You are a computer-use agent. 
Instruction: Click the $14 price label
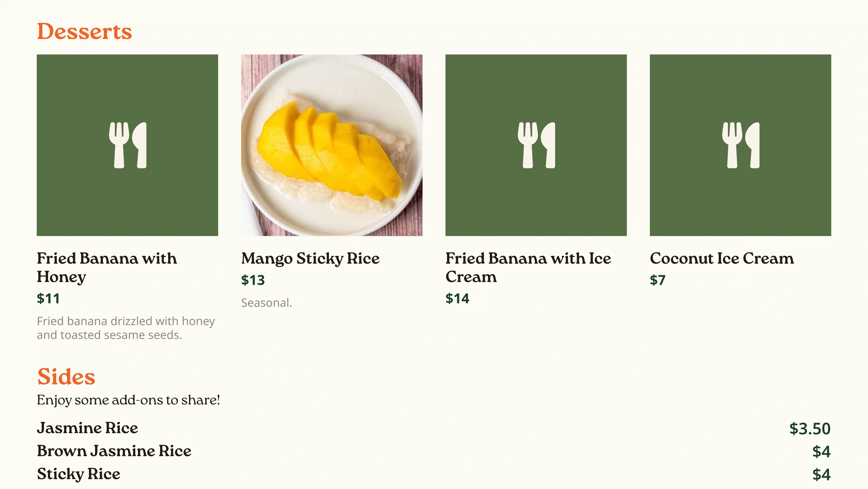click(457, 298)
